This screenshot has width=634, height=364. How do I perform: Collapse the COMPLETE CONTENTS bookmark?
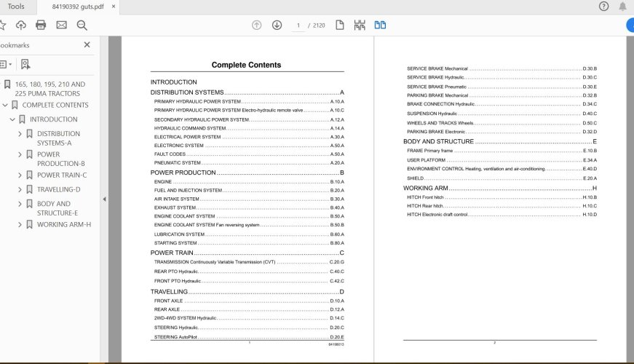point(5,105)
